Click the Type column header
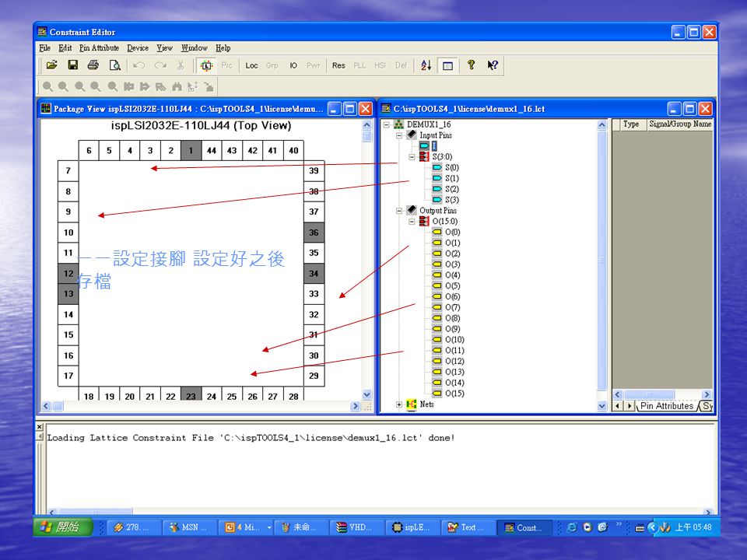Image resolution: width=747 pixels, height=560 pixels. click(631, 124)
